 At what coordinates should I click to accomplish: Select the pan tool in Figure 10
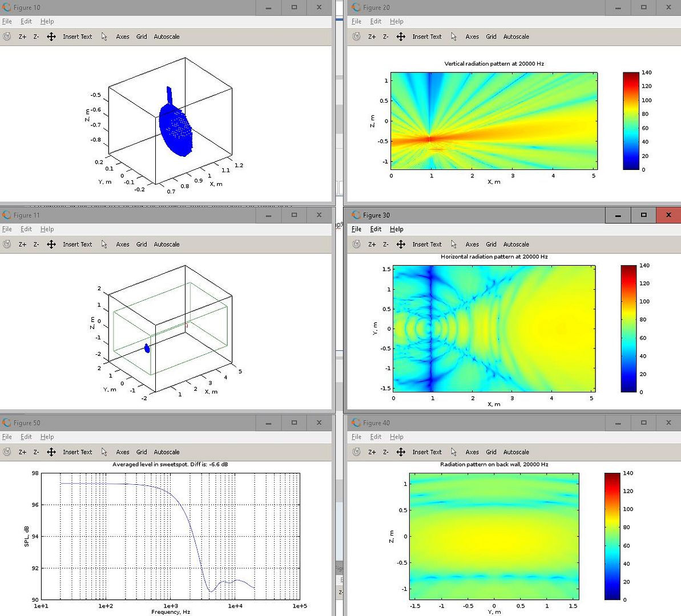coord(51,37)
